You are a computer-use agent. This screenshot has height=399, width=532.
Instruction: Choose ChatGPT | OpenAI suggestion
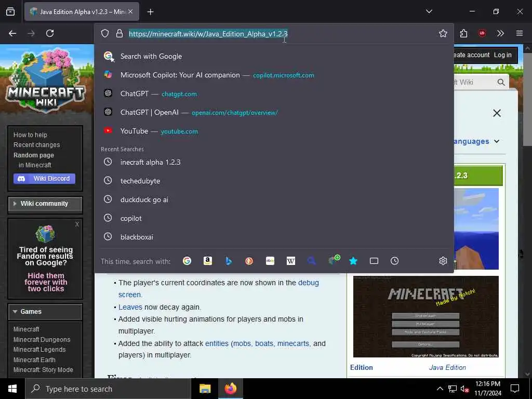(x=274, y=112)
